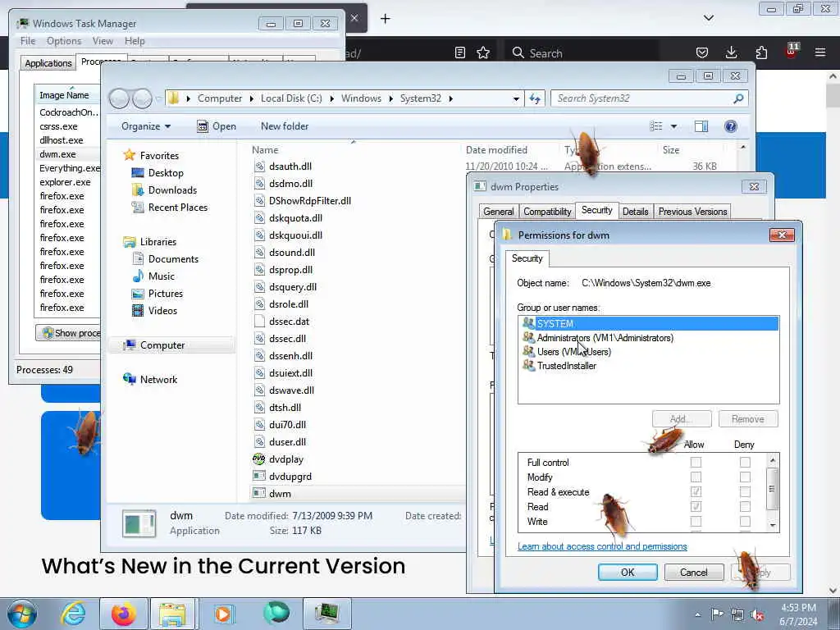840x630 pixels.
Task: Expand the arrow after Windows in breadcrumb
Action: tap(391, 98)
